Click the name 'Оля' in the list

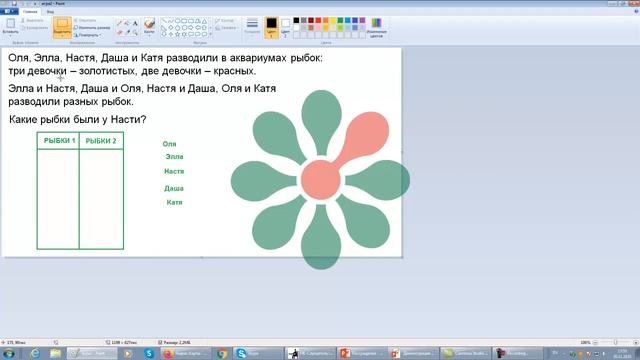pos(169,144)
